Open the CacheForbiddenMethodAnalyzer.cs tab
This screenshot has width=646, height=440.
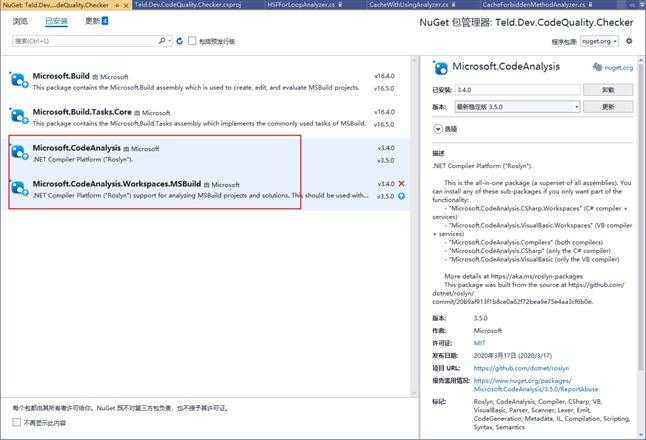click(x=534, y=5)
